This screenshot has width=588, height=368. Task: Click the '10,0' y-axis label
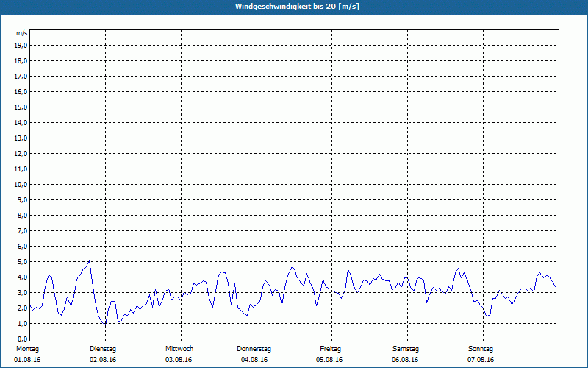(x=21, y=185)
